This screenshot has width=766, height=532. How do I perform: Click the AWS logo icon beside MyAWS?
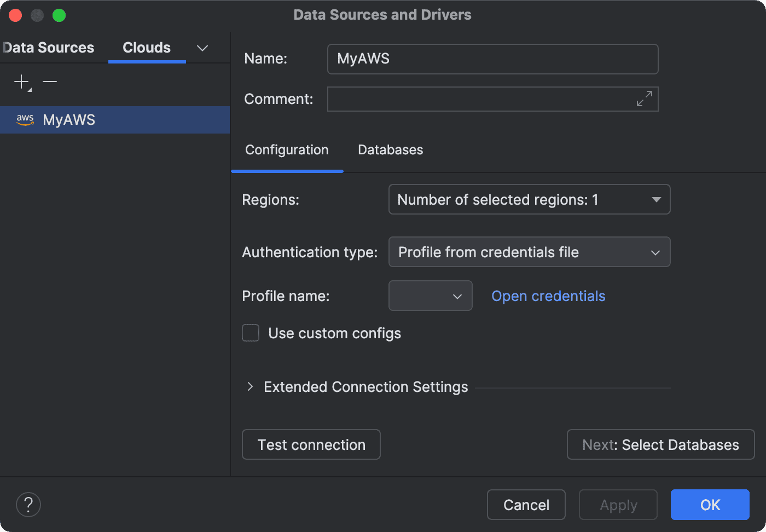point(25,120)
